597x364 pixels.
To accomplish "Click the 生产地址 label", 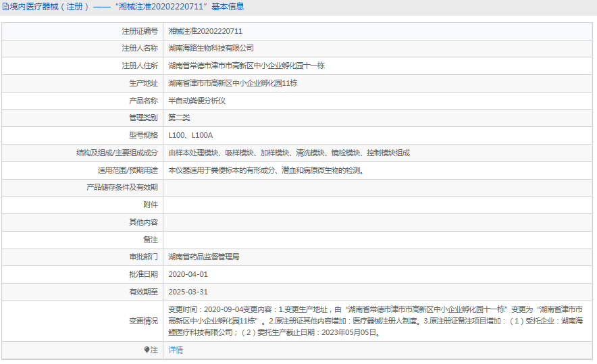I will coord(143,83).
